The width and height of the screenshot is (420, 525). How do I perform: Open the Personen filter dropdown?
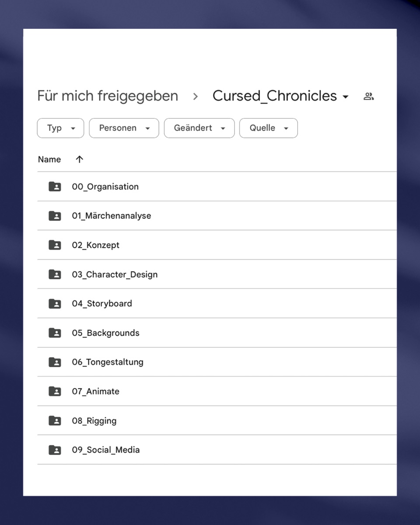124,128
